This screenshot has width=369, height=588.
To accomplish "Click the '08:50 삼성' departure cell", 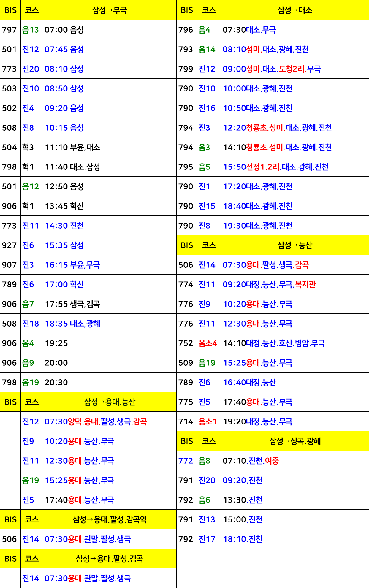I will [110, 88].
